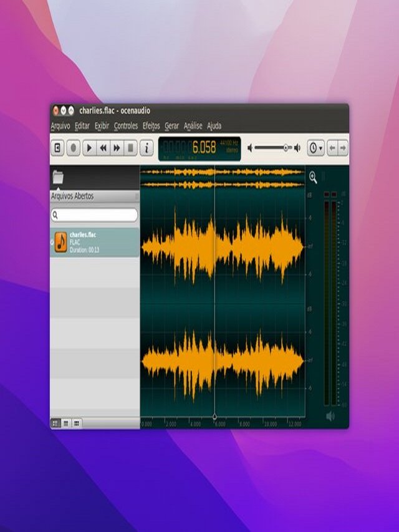Image resolution: width=399 pixels, height=532 pixels.
Task: Click the Rewind button
Action: tap(103, 148)
